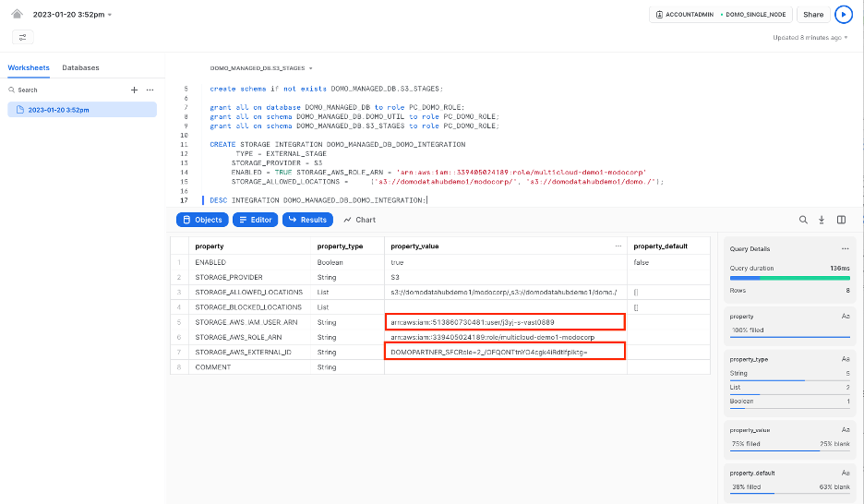Toggle the Objects panel button
Screen dimensions: 864x504
[202, 220]
